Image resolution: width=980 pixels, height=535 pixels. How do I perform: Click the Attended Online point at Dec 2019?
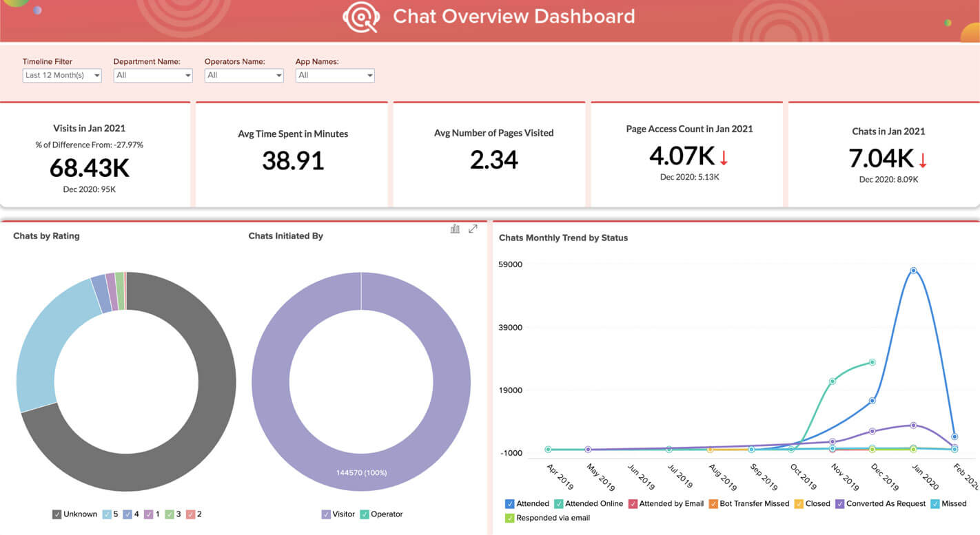(x=872, y=362)
